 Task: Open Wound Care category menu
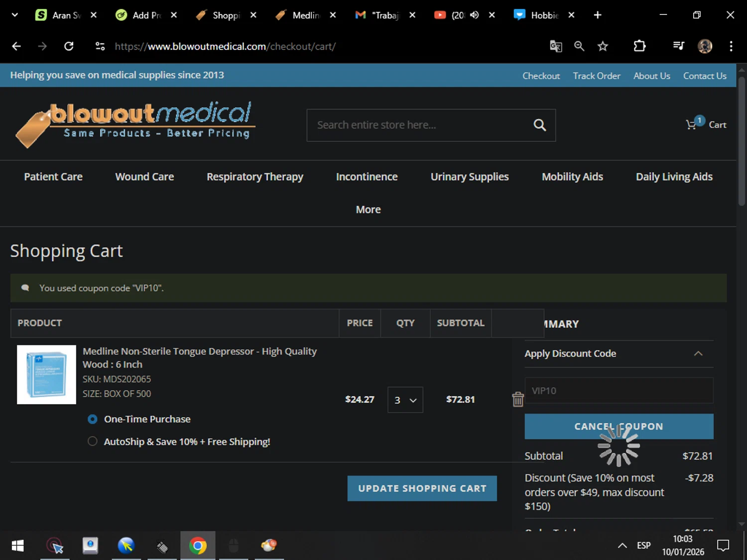click(144, 177)
